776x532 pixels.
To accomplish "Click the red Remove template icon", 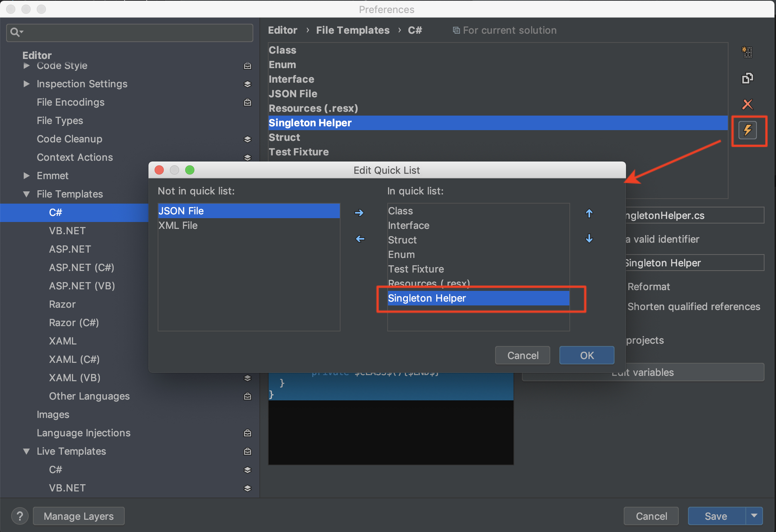I will (747, 104).
